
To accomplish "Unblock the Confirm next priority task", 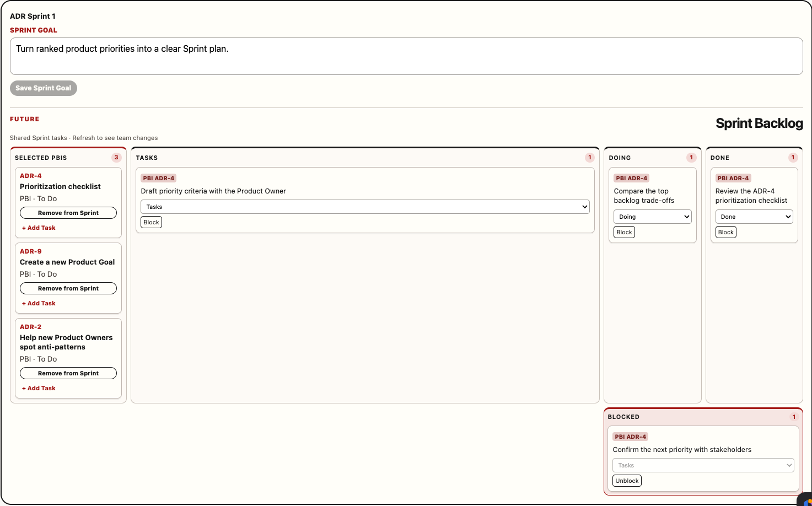I will coord(627,481).
